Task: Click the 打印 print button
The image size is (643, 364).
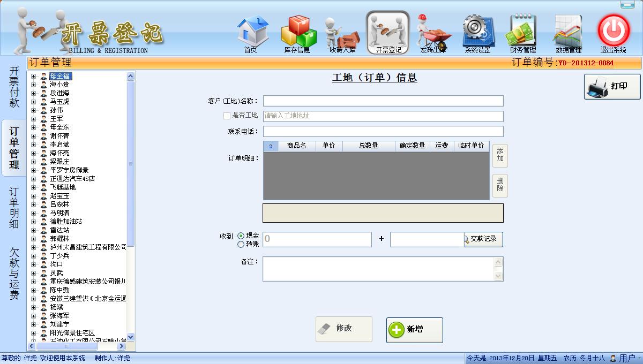Action: click(x=612, y=86)
